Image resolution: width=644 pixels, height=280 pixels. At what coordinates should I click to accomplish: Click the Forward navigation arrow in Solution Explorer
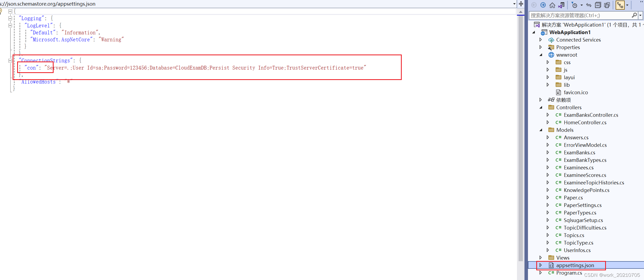(543, 5)
